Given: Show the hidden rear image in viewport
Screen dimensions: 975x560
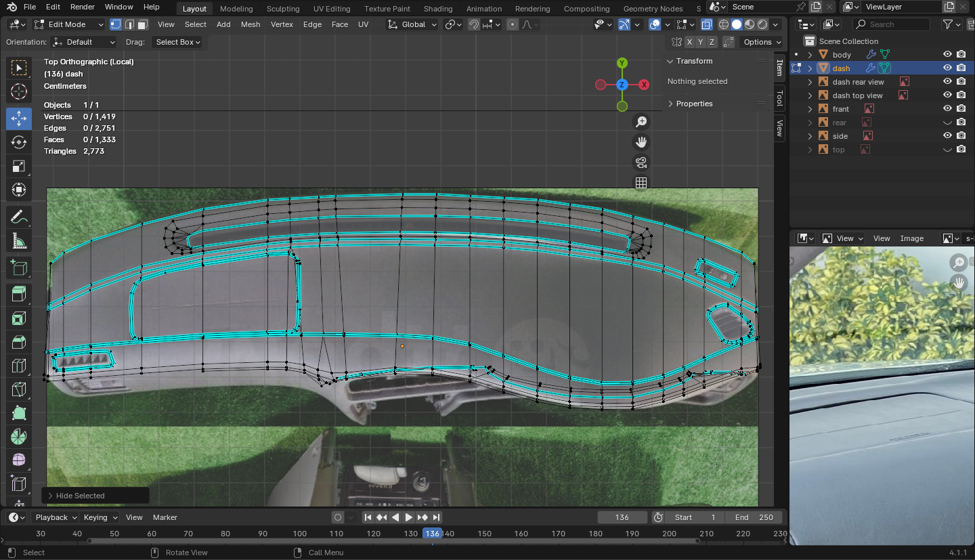Looking at the screenshot, I should point(947,123).
